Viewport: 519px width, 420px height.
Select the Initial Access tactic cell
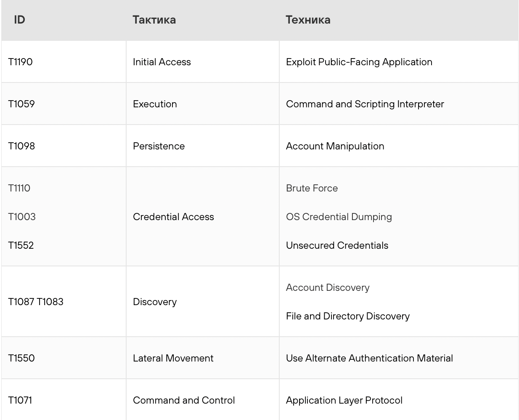coord(162,62)
